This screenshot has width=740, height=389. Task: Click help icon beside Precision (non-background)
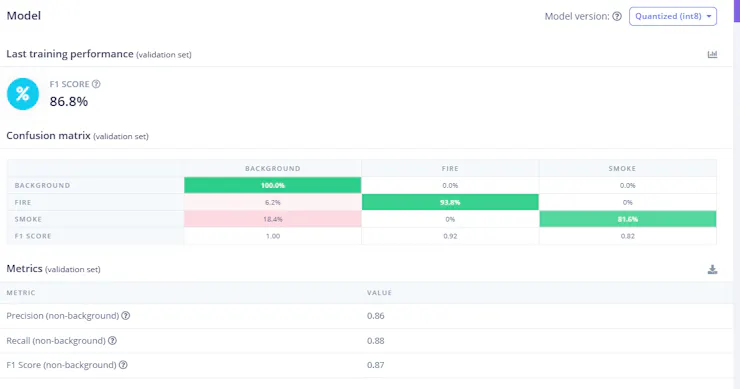coord(126,315)
